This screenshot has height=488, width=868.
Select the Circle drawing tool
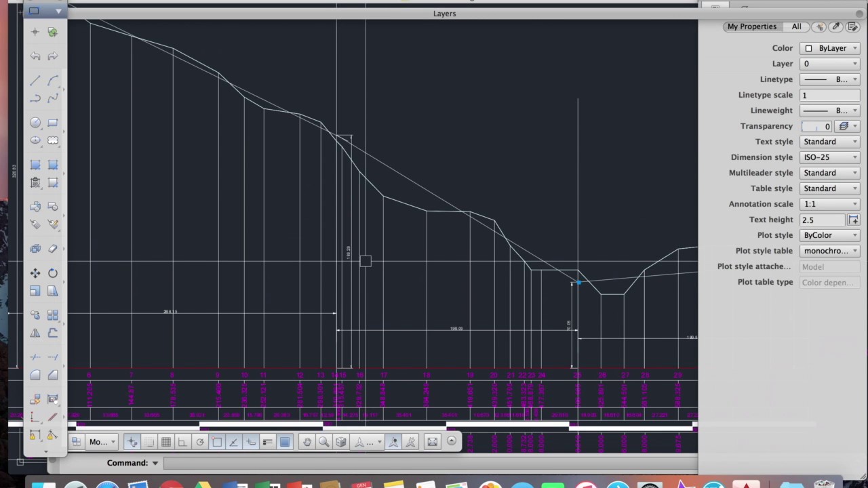(x=35, y=123)
